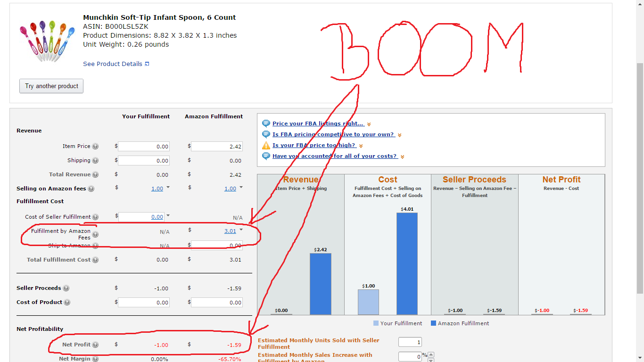Click the Net Profit help icon
644x362 pixels.
95,345
